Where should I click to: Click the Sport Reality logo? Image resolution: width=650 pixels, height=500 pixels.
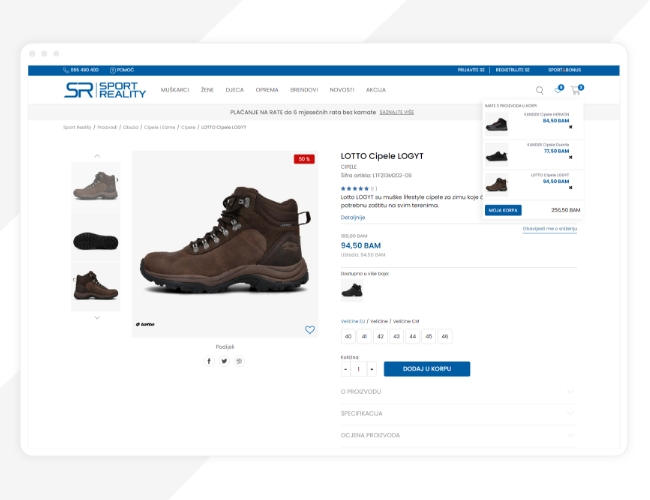pos(105,90)
